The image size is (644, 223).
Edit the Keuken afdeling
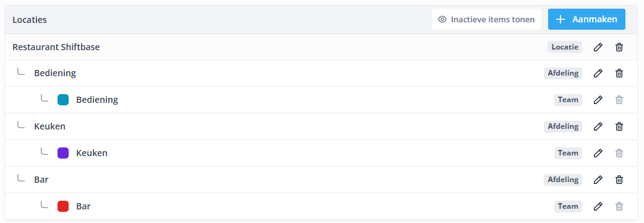[x=598, y=126]
